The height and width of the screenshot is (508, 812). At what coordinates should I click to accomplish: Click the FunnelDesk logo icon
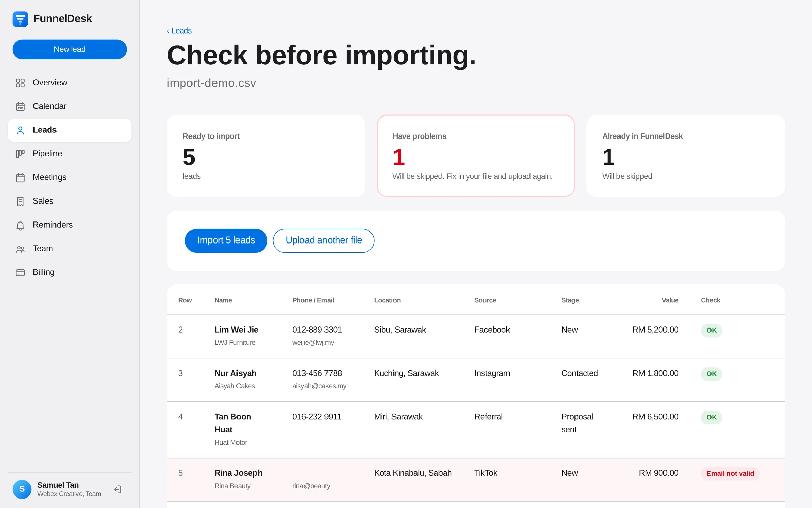pyautogui.click(x=20, y=19)
